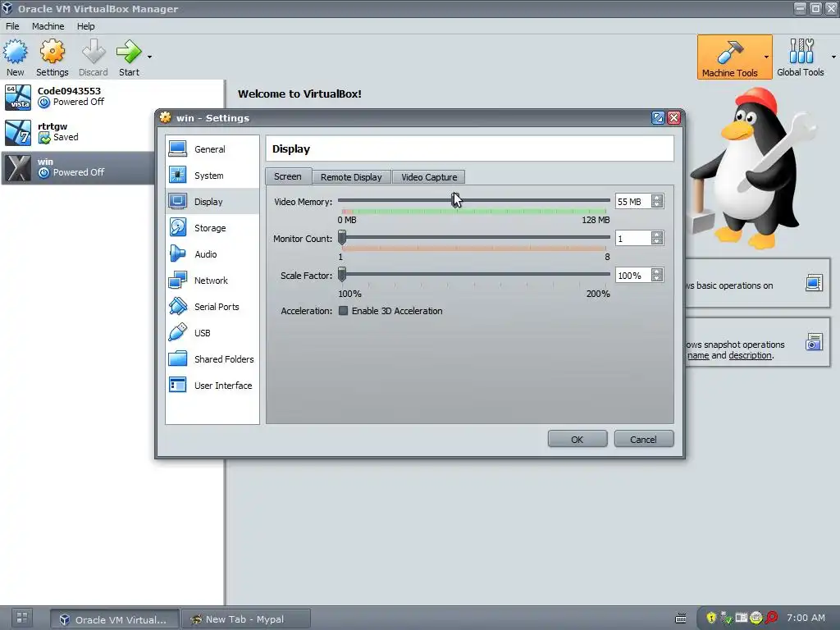This screenshot has height=630, width=840.
Task: Expand the Global Tools dropdown arrow
Action: 833,57
